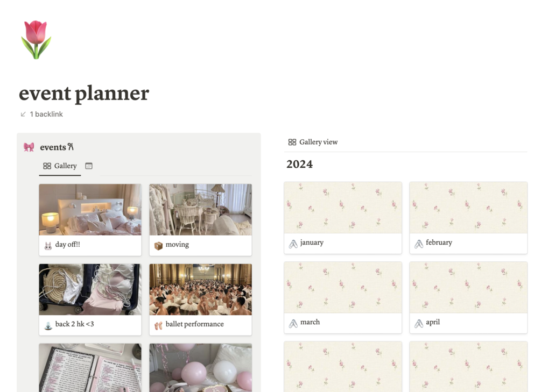Click ballet shoes icon on ballet performance
541x392 pixels.
[x=158, y=325]
